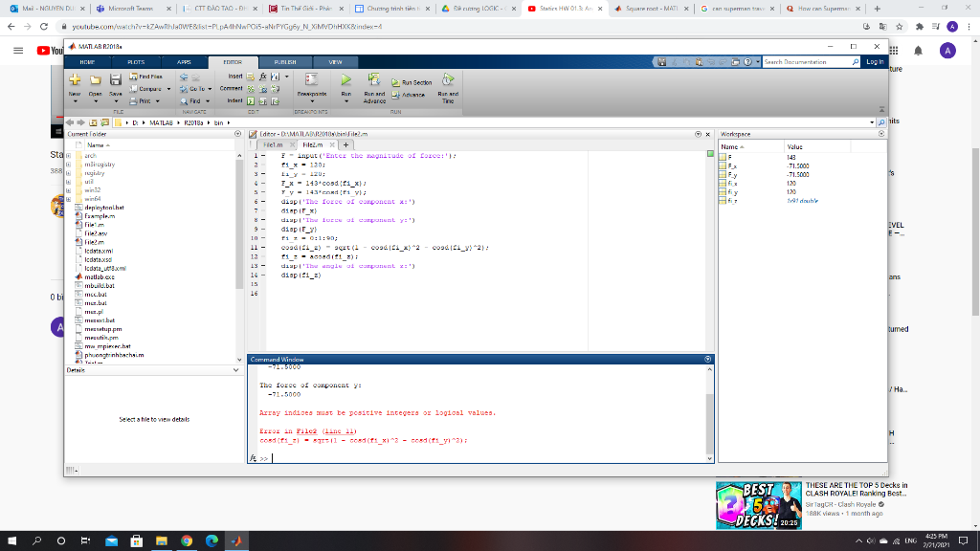This screenshot has width=980, height=551.
Task: Select the File1.m editor tab
Action: [x=273, y=145]
